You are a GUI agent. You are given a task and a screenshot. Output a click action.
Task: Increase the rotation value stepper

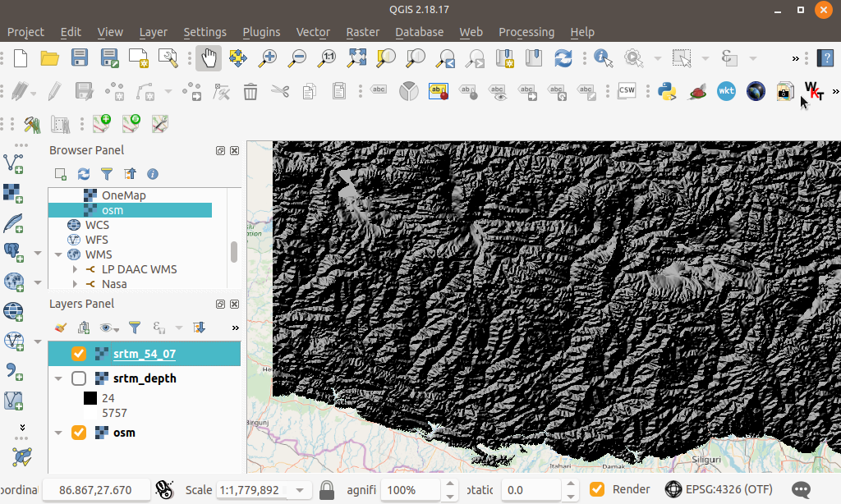pyautogui.click(x=571, y=484)
